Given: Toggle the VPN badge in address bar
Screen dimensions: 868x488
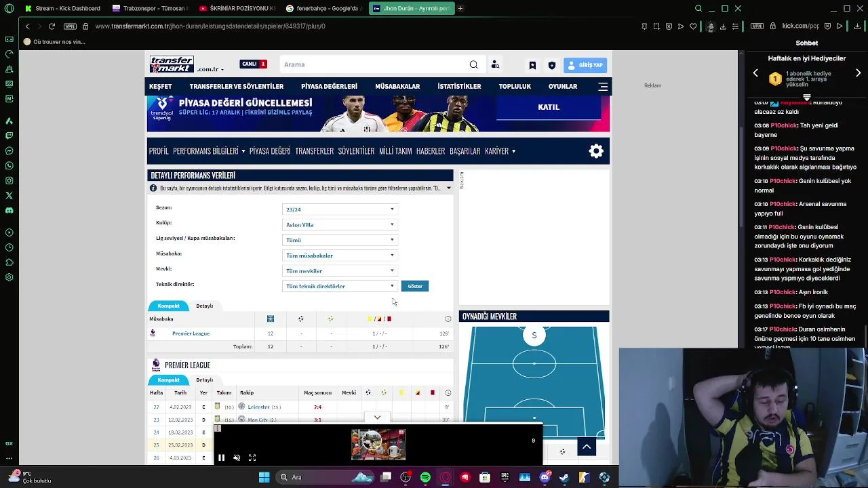Looking at the screenshot, I should tap(70, 26).
